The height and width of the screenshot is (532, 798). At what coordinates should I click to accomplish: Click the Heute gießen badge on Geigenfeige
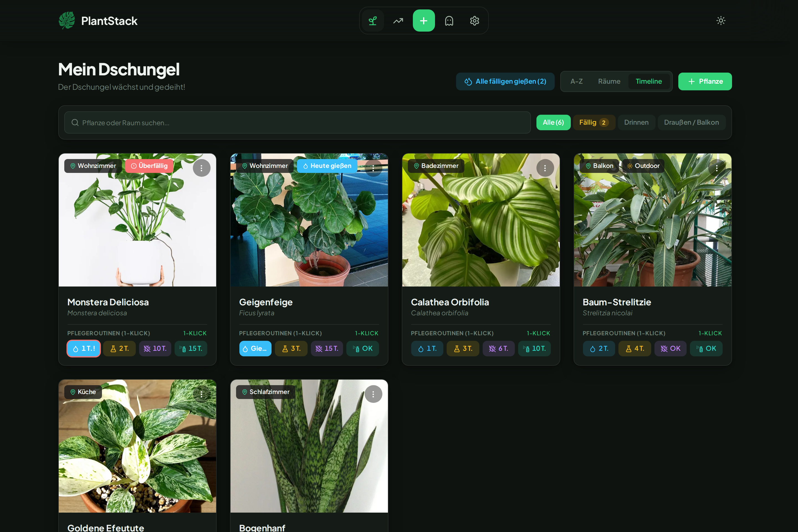pos(327,166)
